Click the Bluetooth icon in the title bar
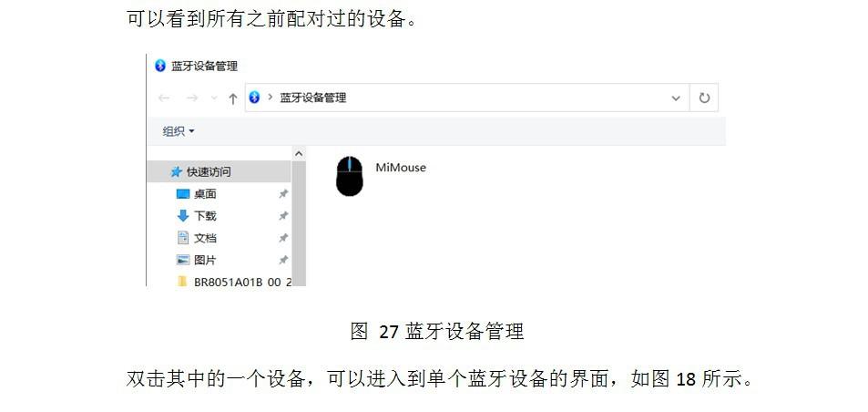The width and height of the screenshot is (868, 412). 160,66
